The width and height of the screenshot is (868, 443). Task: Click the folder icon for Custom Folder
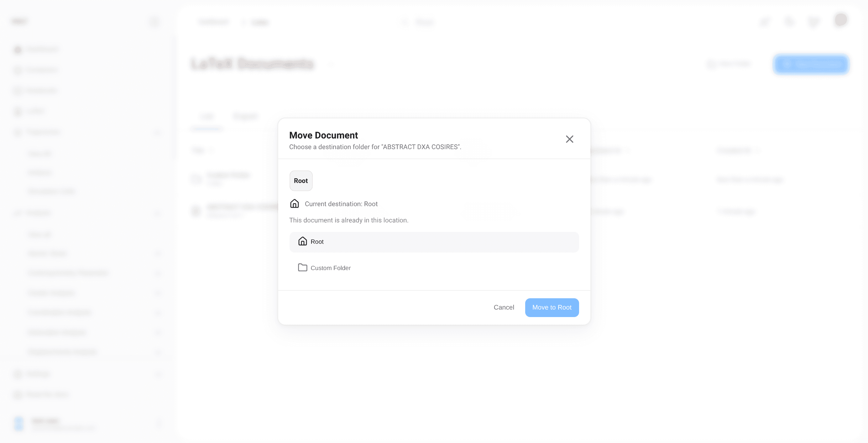302,268
